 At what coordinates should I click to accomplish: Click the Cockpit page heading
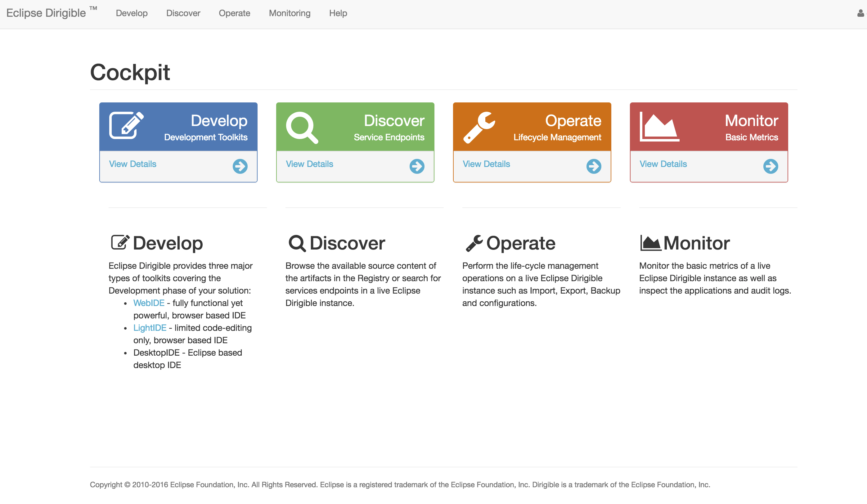click(x=130, y=72)
